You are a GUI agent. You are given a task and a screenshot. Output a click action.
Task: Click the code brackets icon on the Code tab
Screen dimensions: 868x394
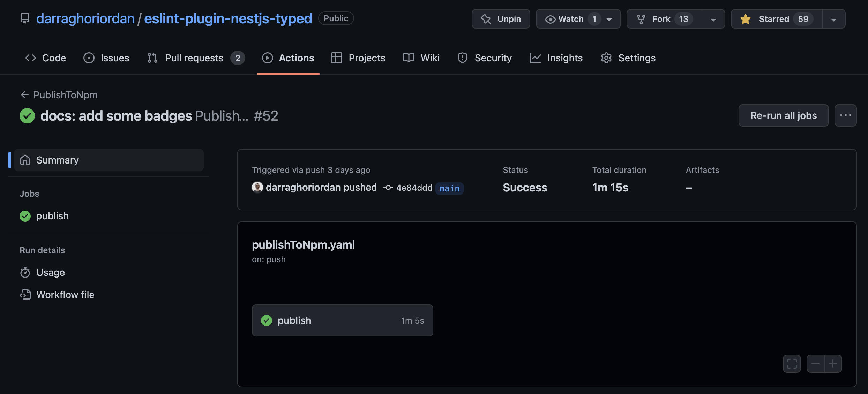(x=31, y=58)
